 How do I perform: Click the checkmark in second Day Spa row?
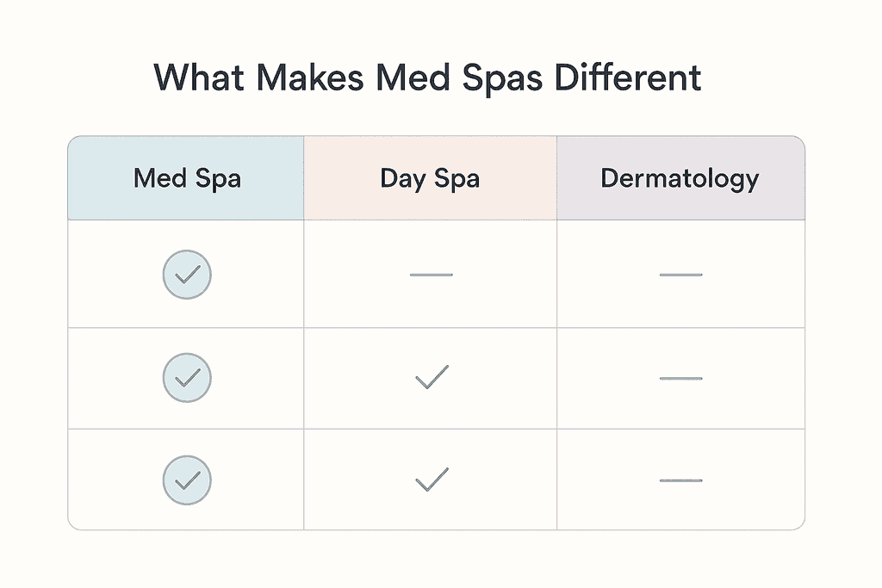point(431,377)
